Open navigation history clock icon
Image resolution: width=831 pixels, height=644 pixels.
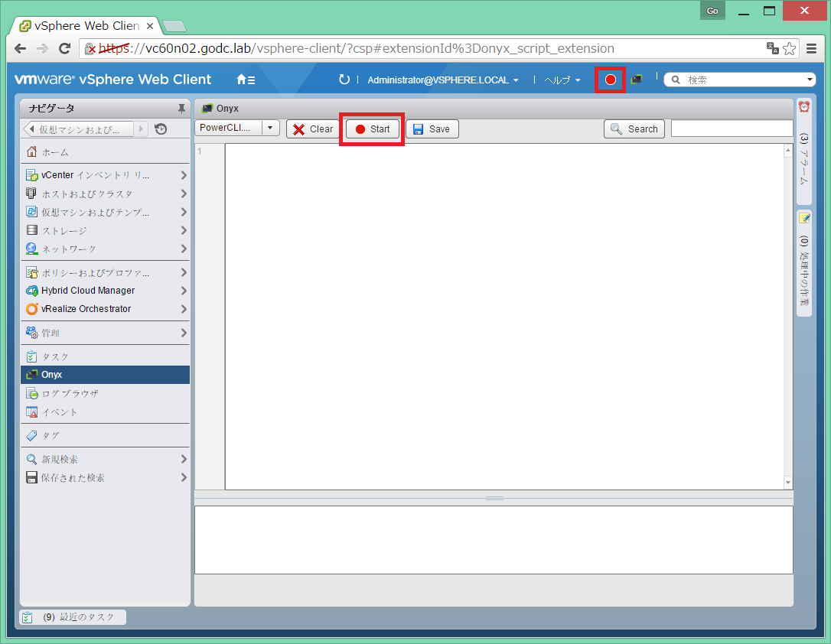(x=161, y=128)
